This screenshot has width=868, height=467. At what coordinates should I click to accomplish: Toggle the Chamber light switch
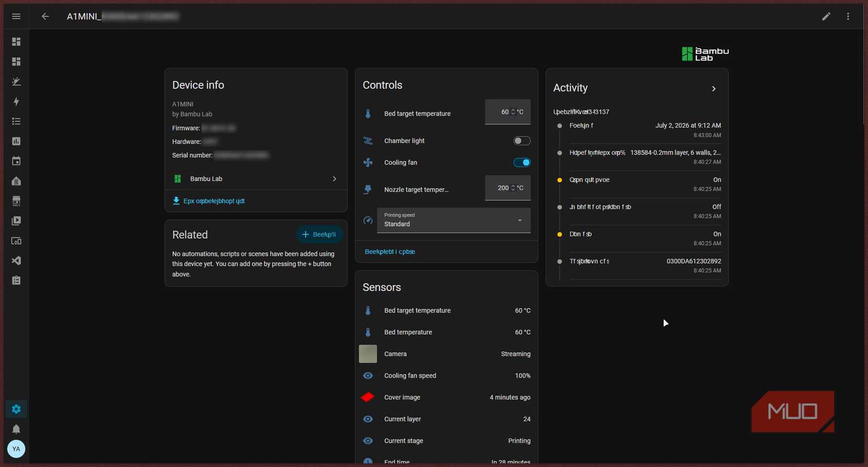tap(522, 141)
